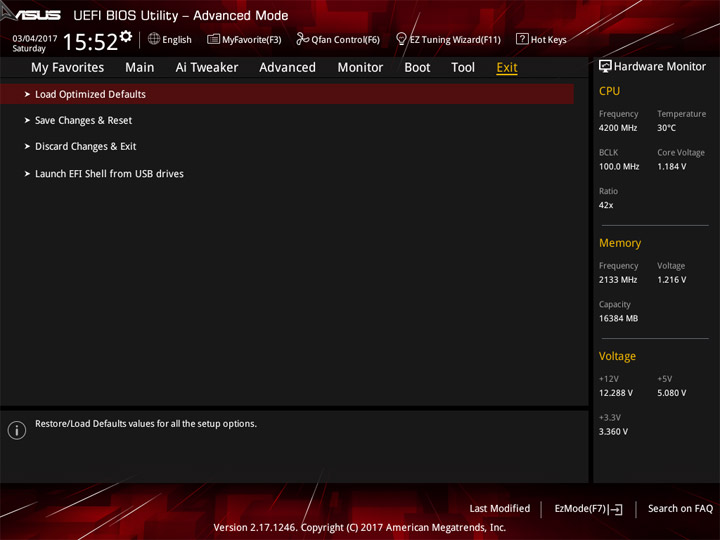Open Qfan Control(F6) label
Viewport: 720px width, 540px height.
click(345, 39)
